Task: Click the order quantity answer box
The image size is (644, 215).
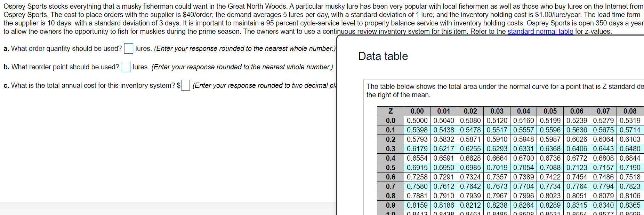Action: [x=129, y=48]
